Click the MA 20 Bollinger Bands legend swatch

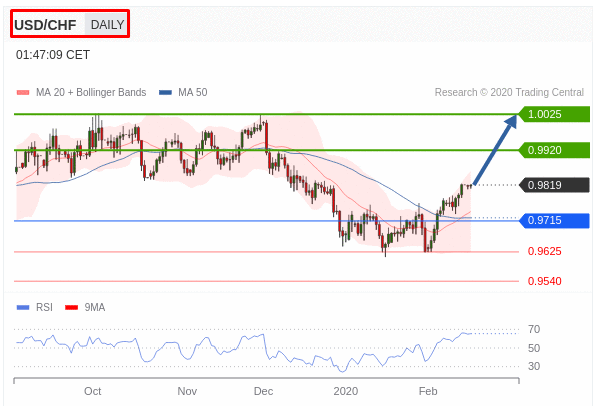pos(23,93)
